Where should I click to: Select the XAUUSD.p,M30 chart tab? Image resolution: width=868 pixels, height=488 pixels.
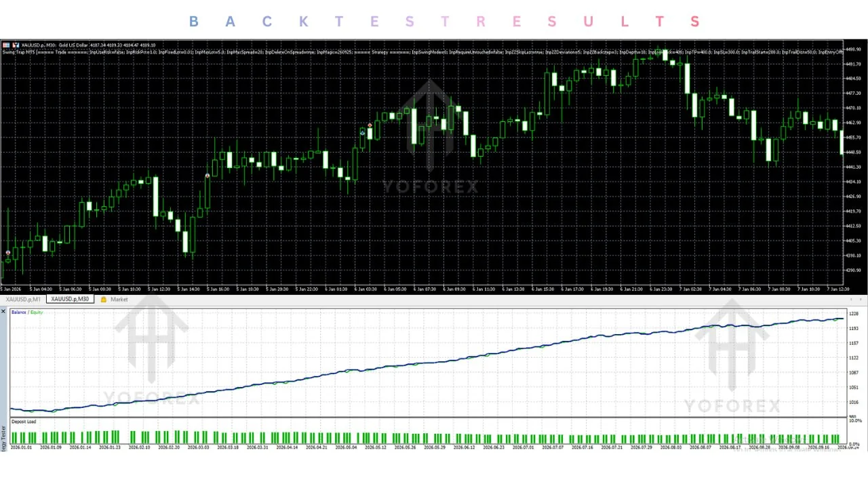(x=70, y=299)
